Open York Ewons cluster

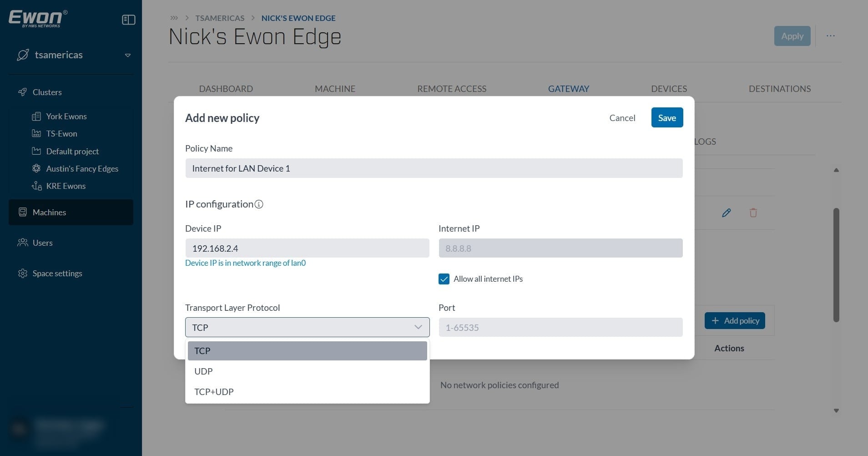pos(66,117)
